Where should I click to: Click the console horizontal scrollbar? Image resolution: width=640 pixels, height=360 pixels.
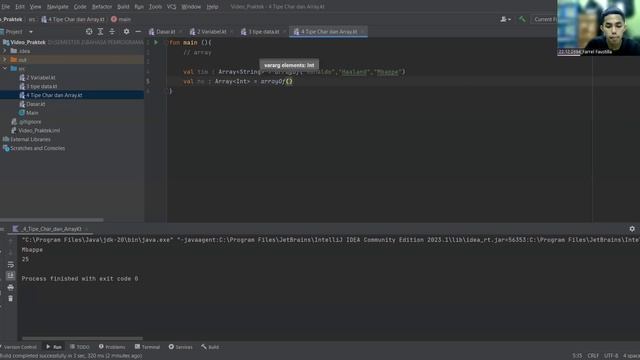(x=82, y=338)
